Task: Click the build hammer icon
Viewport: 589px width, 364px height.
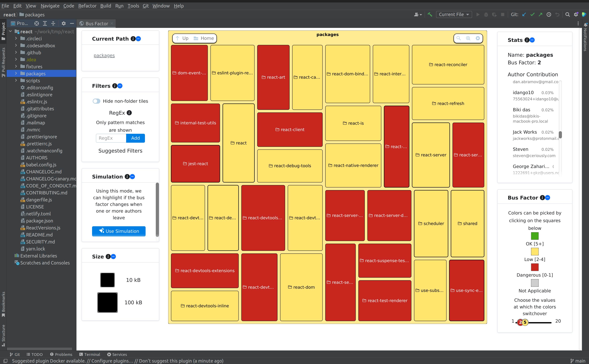Action: (430, 14)
